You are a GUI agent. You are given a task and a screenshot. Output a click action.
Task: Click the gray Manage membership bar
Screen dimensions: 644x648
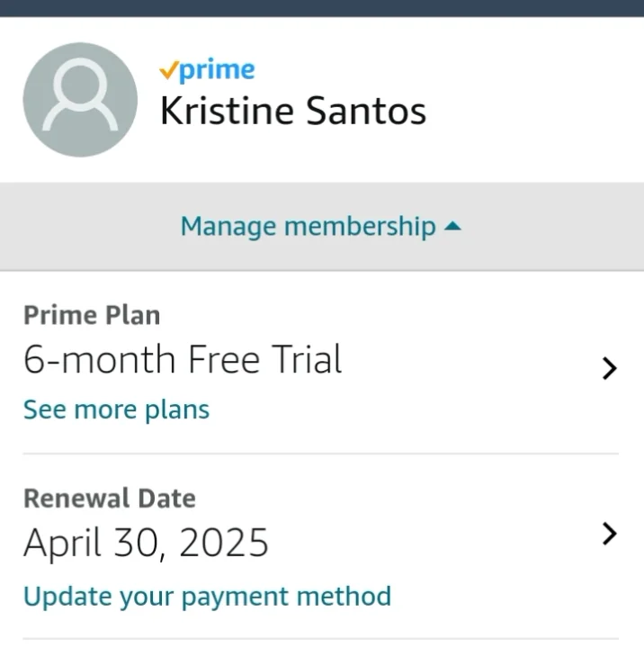click(x=322, y=227)
